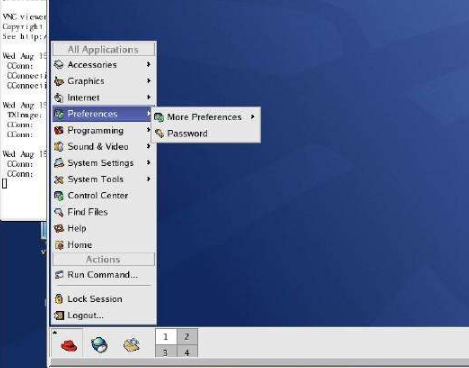Click the Graphics paintbrush icon
The height and width of the screenshot is (368, 469).
coord(59,81)
